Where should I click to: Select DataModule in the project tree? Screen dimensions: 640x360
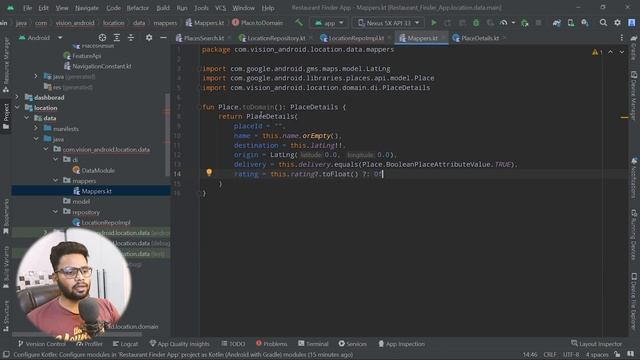pyautogui.click(x=93, y=170)
